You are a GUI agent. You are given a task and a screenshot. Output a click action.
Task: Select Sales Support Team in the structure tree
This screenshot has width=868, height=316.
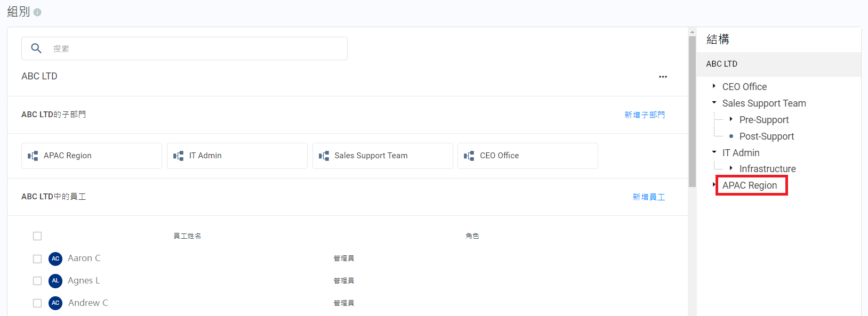pos(764,103)
